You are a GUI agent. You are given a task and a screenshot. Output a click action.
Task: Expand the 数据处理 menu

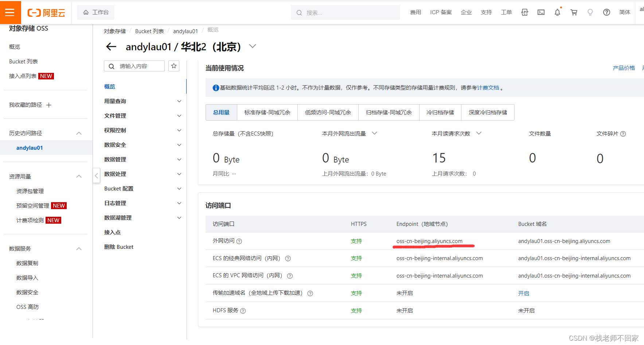point(179,174)
